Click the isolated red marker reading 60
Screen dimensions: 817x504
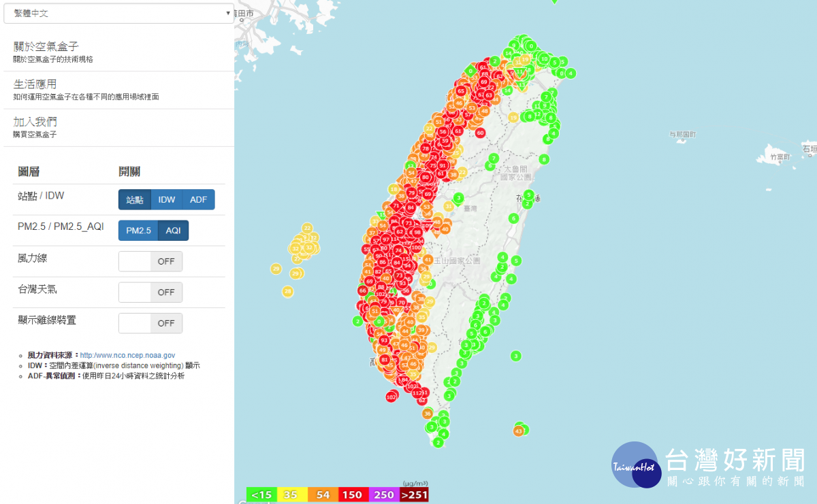[x=480, y=133]
